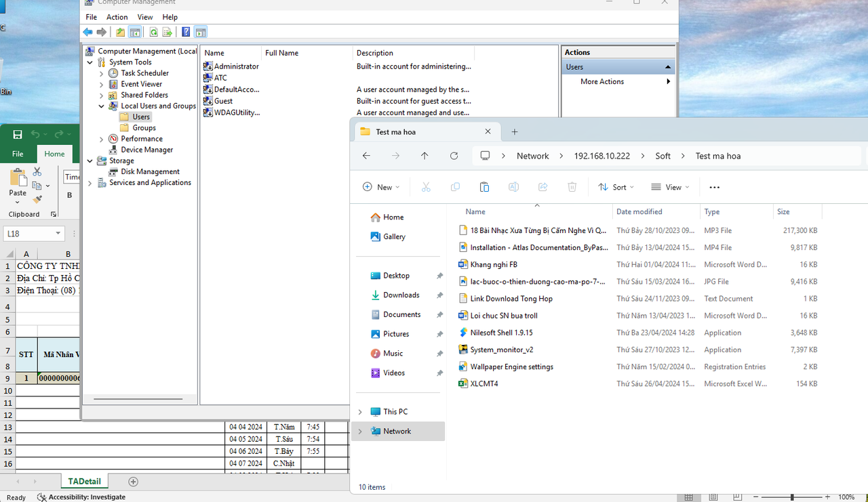Click Paste clipboard icon in Excel

pos(18,178)
